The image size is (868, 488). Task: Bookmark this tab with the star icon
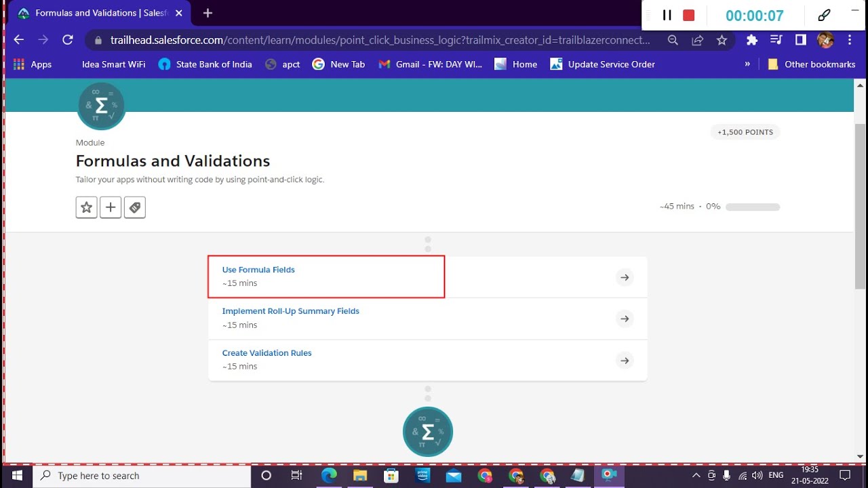click(x=722, y=40)
